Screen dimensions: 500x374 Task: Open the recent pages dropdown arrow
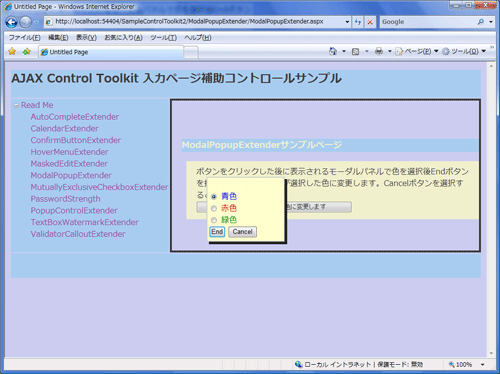click(36, 23)
